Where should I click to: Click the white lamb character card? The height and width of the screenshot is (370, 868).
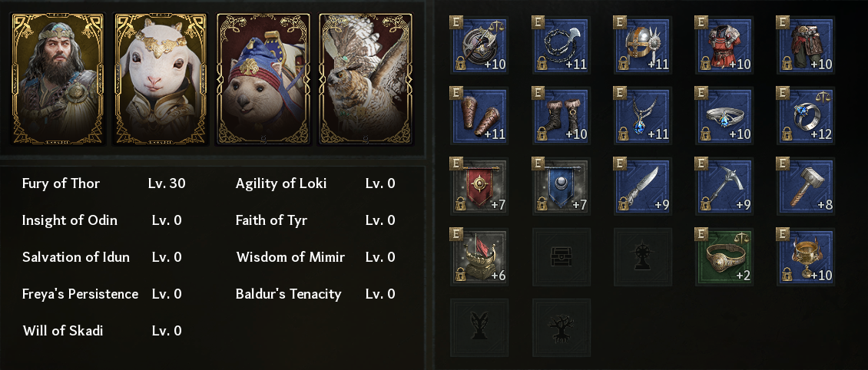pyautogui.click(x=162, y=78)
